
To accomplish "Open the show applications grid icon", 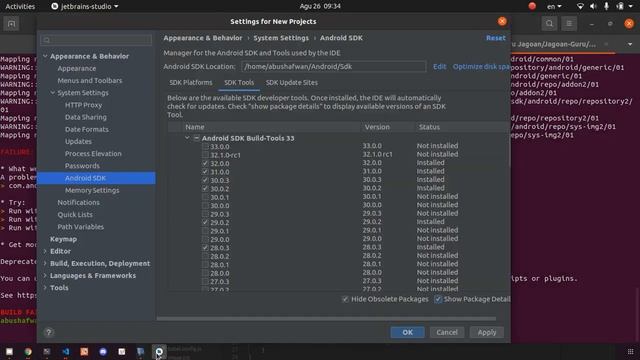I will 630,351.
